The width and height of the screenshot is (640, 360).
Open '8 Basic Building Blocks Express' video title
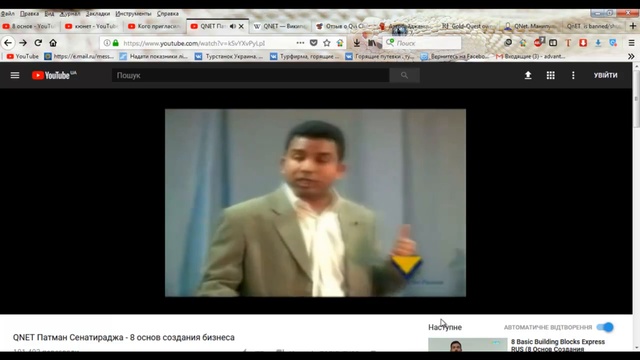pyautogui.click(x=558, y=345)
